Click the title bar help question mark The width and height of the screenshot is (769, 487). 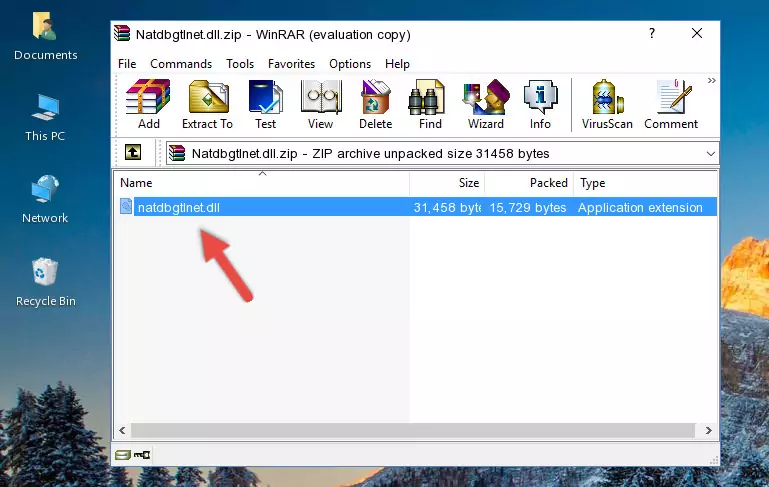point(652,33)
